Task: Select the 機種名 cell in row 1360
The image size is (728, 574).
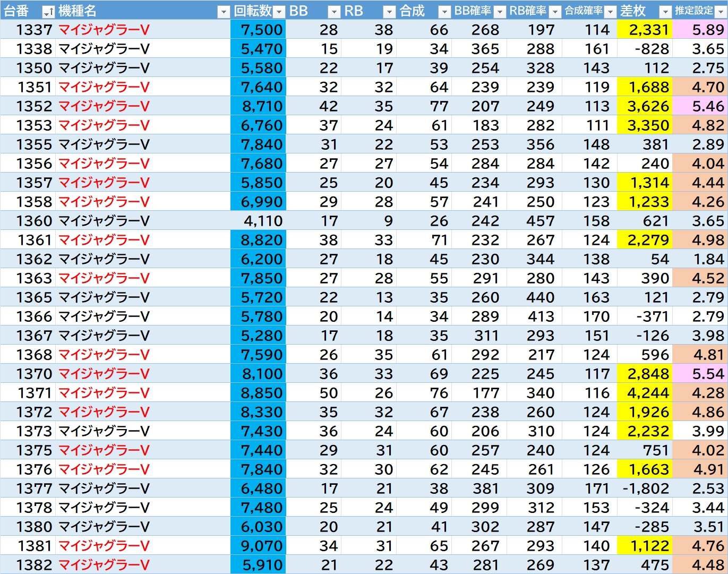Action: tap(143, 221)
